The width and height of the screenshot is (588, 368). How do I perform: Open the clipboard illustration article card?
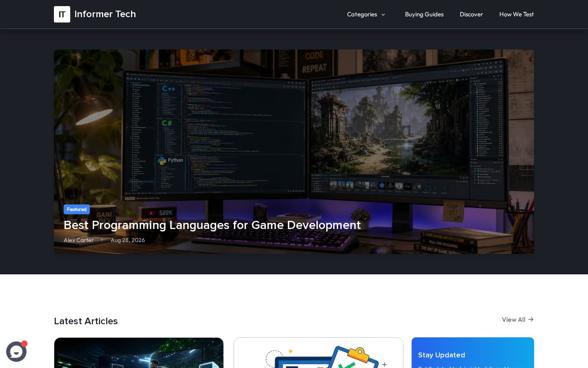[x=318, y=353]
